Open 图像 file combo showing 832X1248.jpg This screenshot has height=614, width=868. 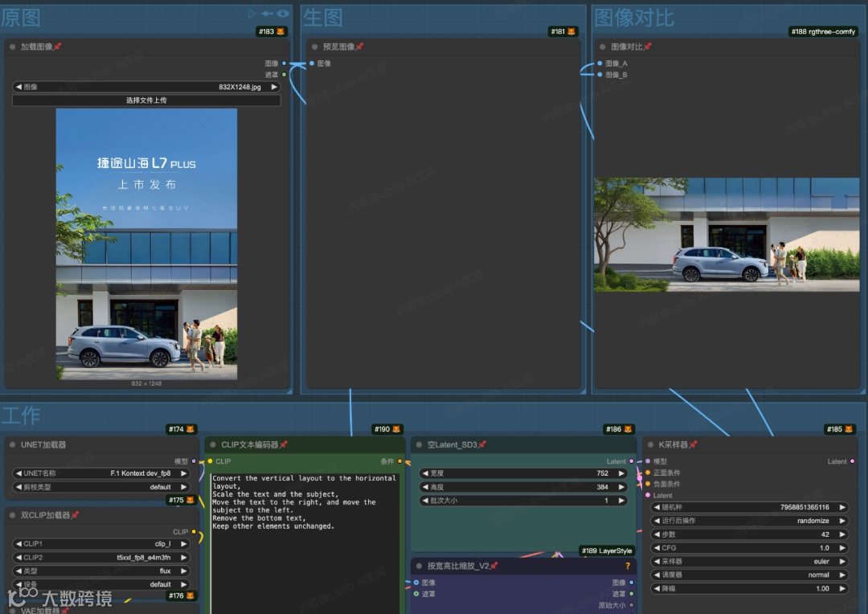(x=146, y=87)
